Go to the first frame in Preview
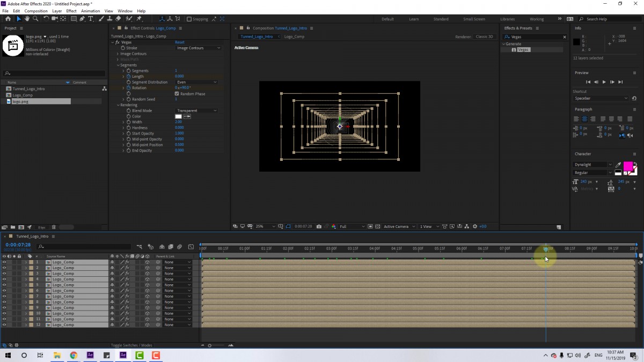Image resolution: width=644 pixels, height=362 pixels. coord(588,82)
